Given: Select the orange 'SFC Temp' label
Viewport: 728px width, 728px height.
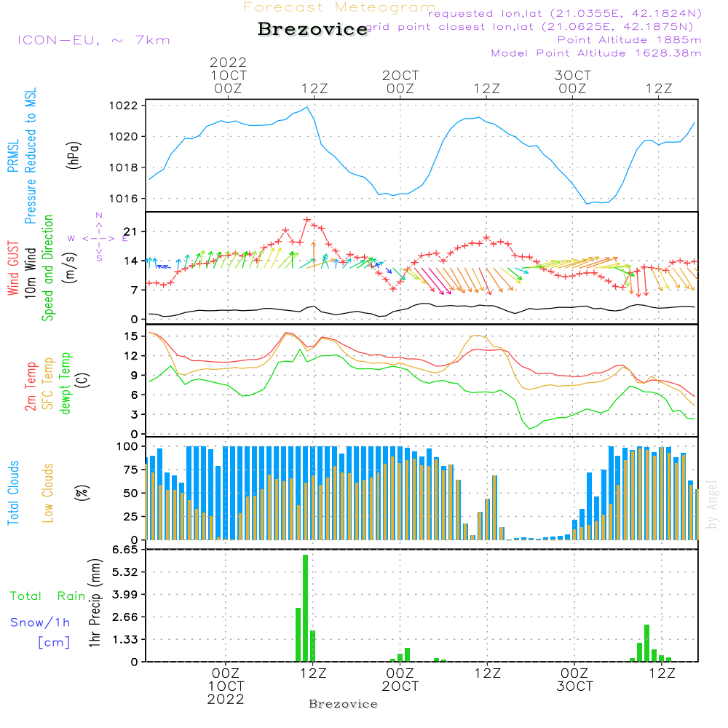Looking at the screenshot, I should coord(48,384).
